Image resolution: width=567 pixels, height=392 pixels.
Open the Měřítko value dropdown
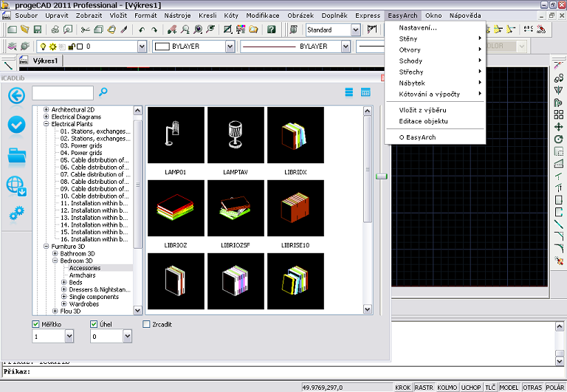point(69,337)
